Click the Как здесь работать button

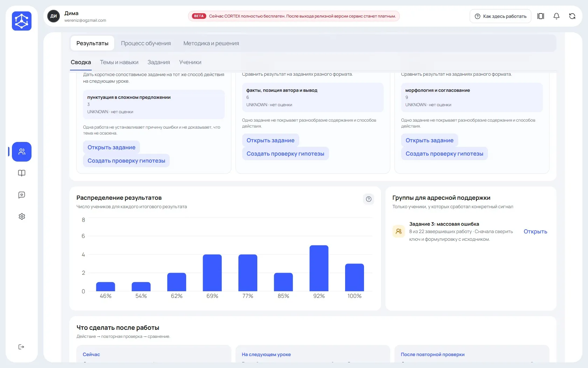pyautogui.click(x=500, y=16)
